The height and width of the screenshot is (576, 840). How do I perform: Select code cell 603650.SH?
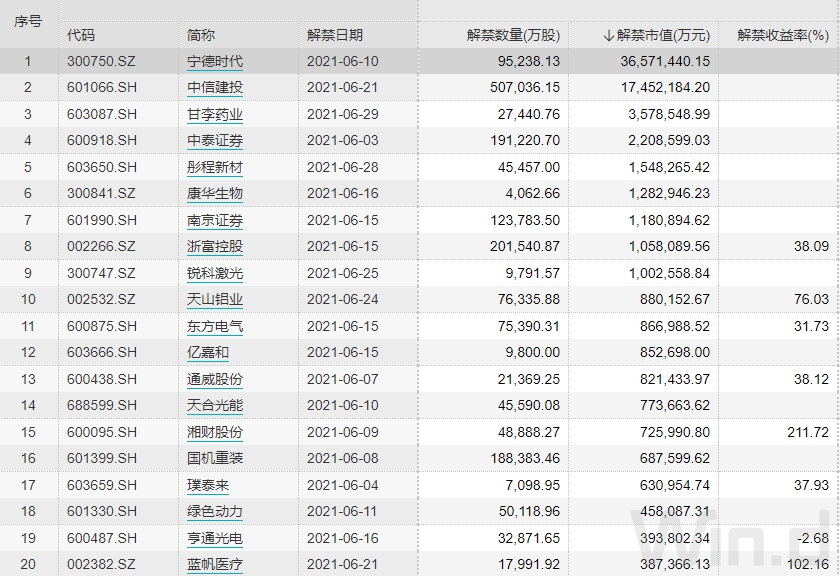tap(102, 167)
